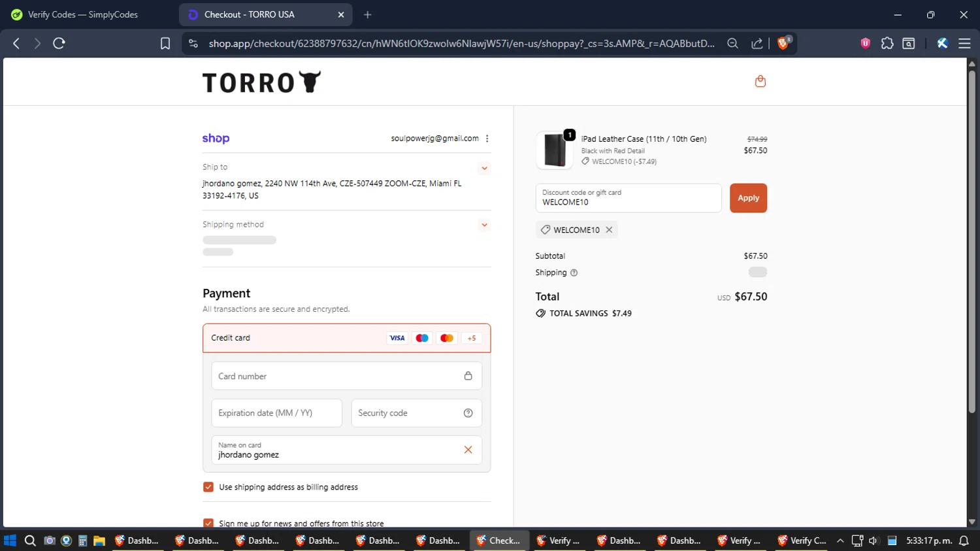Launch Calculator from the taskbar
The width and height of the screenshot is (980, 551).
tap(82, 541)
